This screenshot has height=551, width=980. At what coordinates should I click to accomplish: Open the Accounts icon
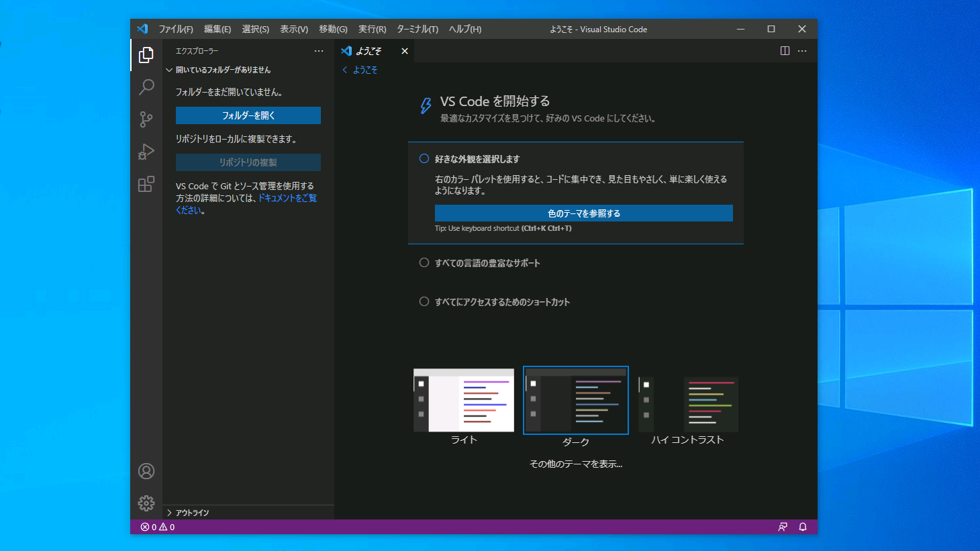tap(146, 471)
